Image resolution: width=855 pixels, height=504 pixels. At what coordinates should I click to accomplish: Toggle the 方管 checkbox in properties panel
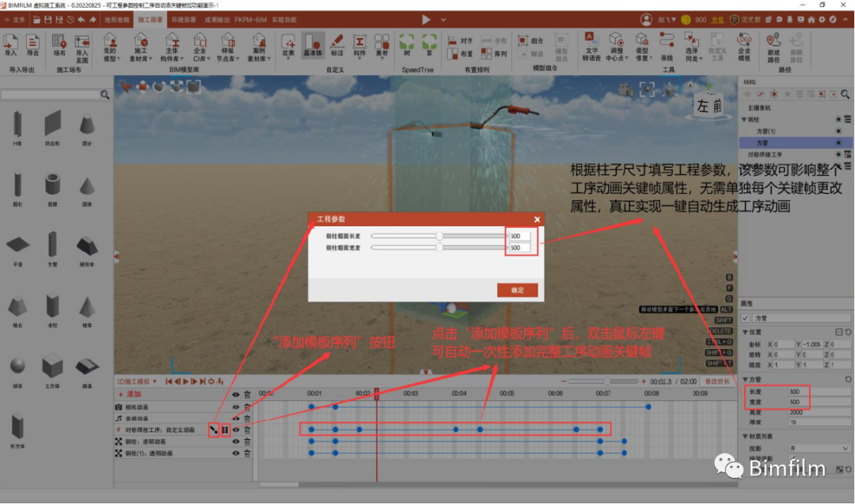(746, 317)
